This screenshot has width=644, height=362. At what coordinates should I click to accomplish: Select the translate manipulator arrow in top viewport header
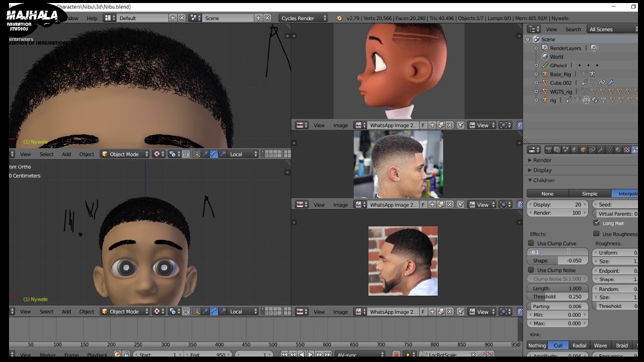[x=205, y=154]
